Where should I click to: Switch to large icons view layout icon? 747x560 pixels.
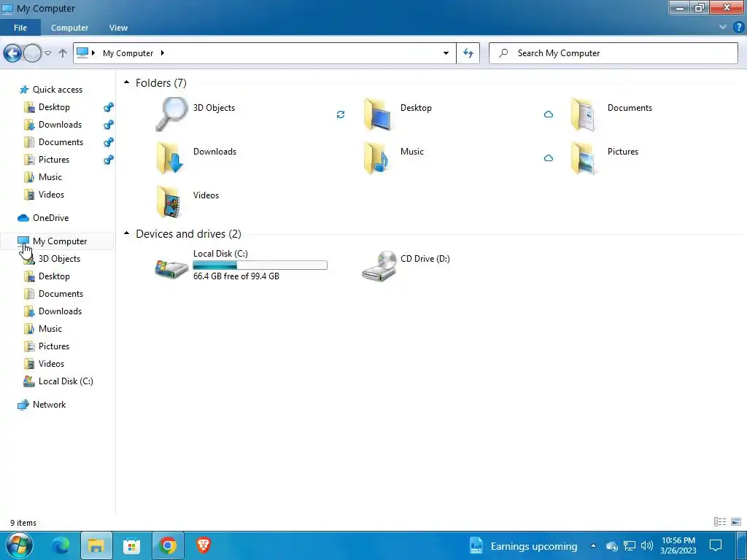736,522
